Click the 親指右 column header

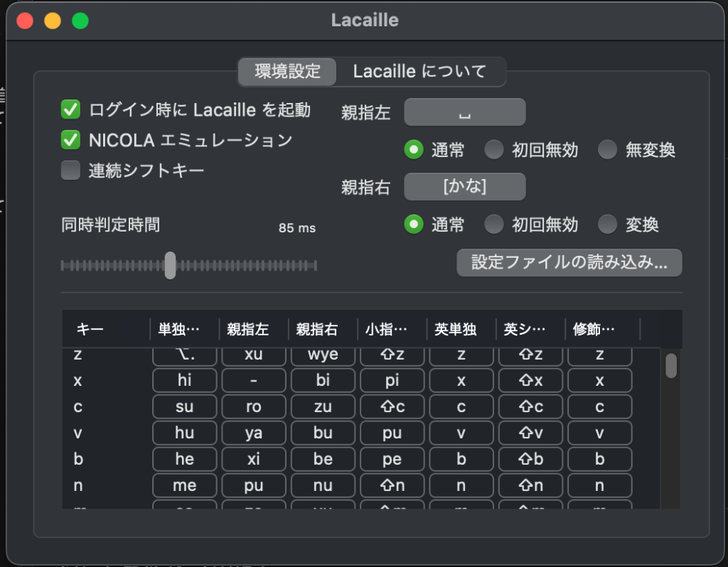tap(323, 330)
